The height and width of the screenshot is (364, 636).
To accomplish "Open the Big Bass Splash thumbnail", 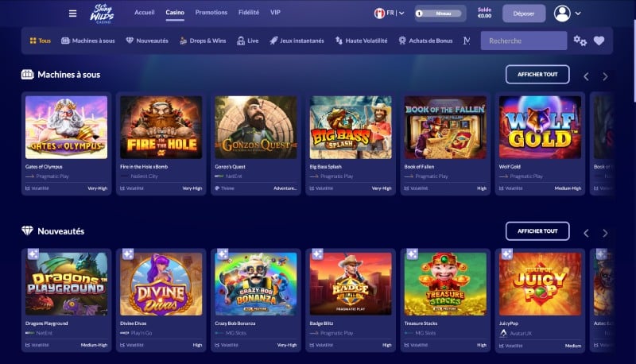I will point(351,127).
